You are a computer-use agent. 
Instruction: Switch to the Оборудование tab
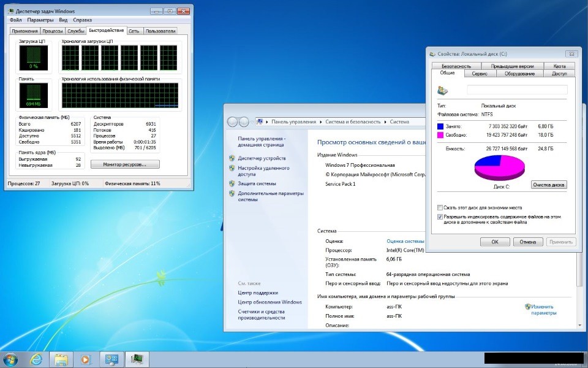[519, 74]
